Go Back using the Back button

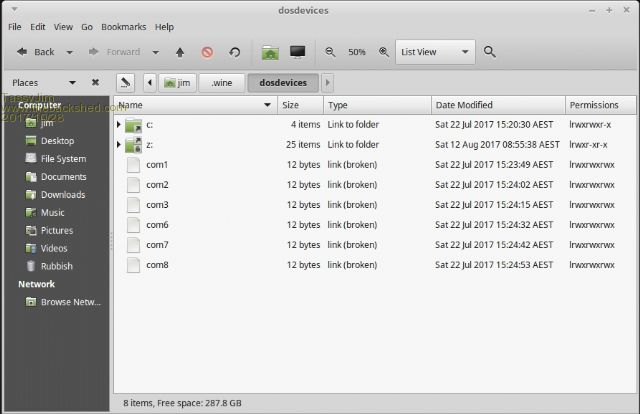(x=36, y=52)
